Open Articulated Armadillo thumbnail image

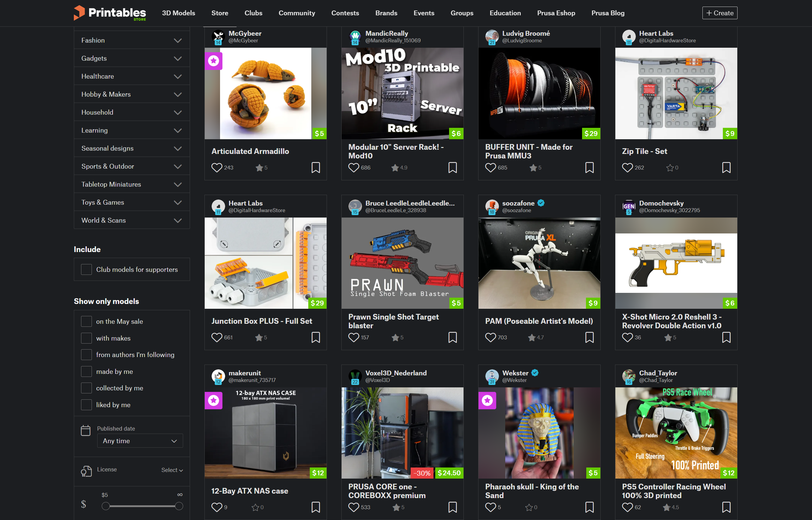tap(265, 93)
